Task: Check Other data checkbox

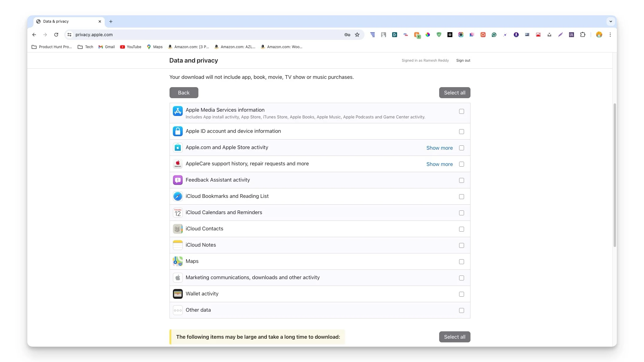Action: [462, 310]
